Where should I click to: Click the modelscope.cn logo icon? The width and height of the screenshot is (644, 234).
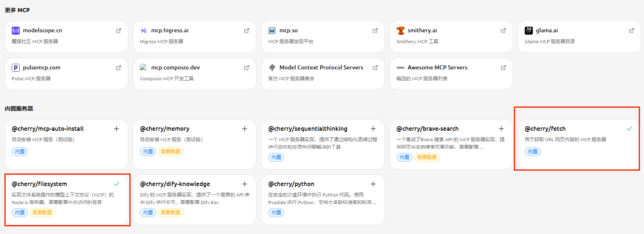tap(16, 30)
